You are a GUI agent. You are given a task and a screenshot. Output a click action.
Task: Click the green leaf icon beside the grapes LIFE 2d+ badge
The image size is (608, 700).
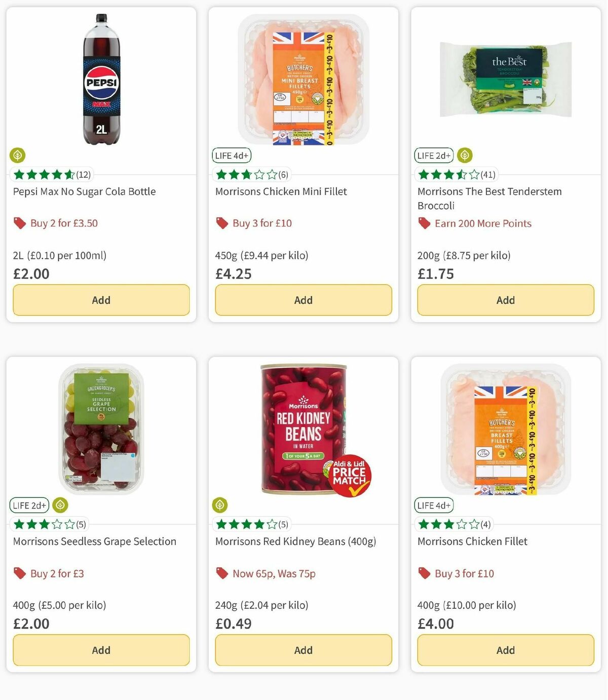[x=60, y=505]
